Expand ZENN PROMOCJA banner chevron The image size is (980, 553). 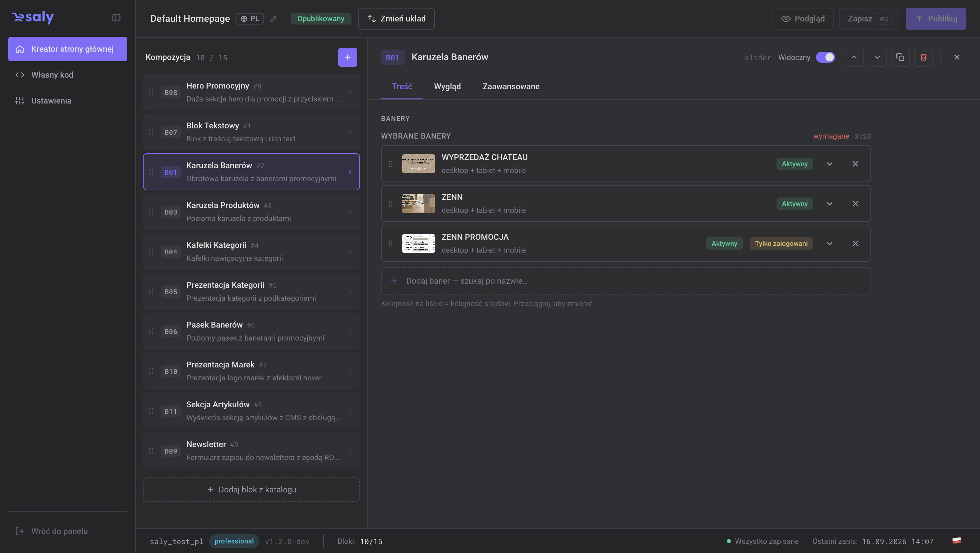point(829,243)
